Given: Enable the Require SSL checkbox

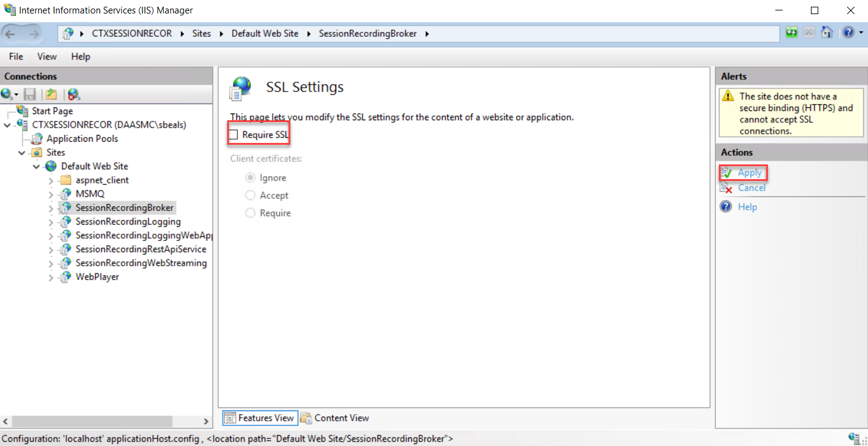Looking at the screenshot, I should pos(234,134).
